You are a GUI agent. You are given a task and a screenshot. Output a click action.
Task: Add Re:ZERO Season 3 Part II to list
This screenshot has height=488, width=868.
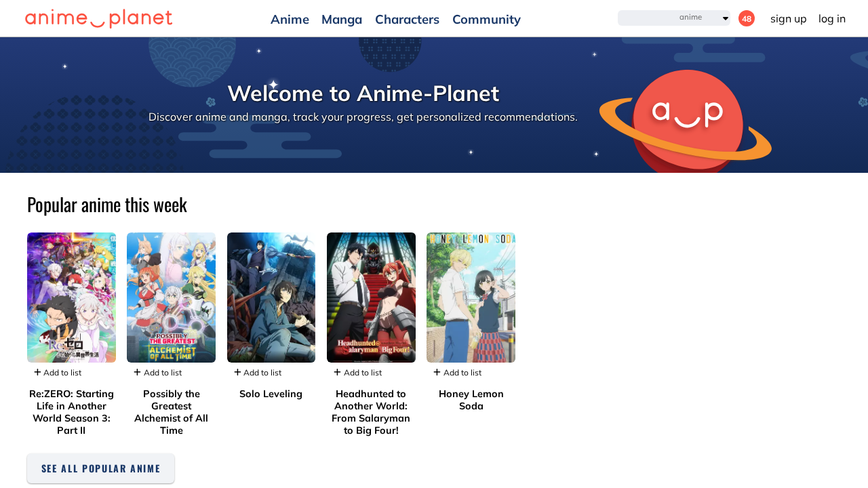pos(58,372)
